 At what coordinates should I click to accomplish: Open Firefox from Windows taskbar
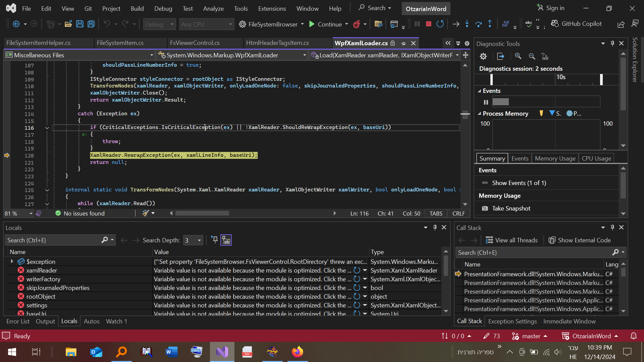click(297, 352)
